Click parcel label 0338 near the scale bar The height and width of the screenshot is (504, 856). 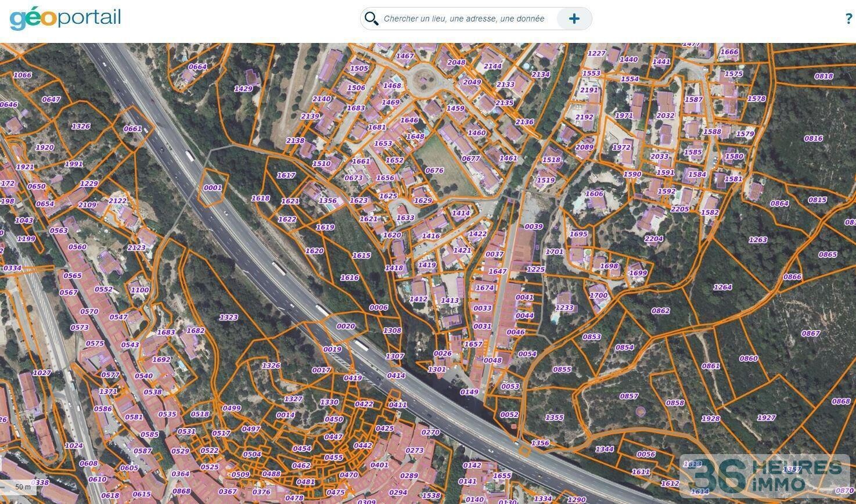(x=40, y=483)
